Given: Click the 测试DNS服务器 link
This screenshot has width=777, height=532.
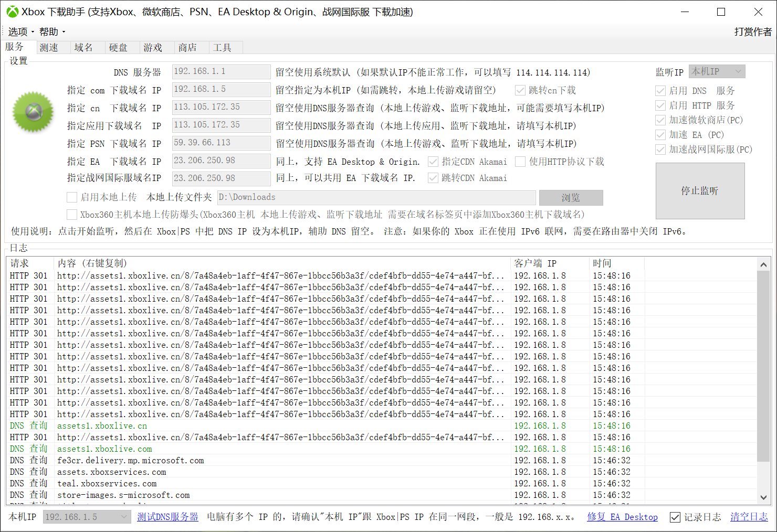Looking at the screenshot, I should pos(167,517).
